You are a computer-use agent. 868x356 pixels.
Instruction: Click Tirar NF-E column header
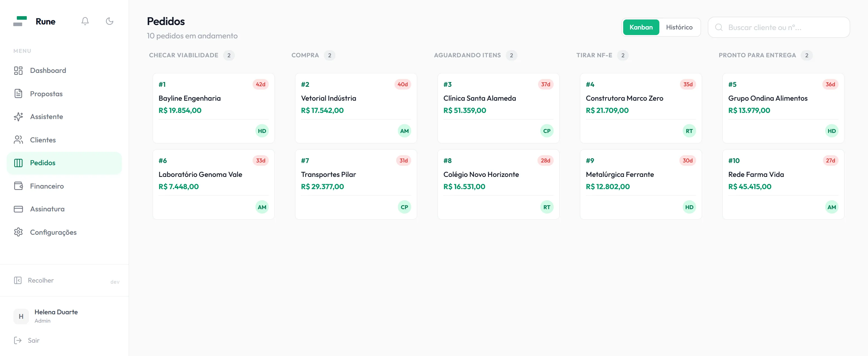594,55
